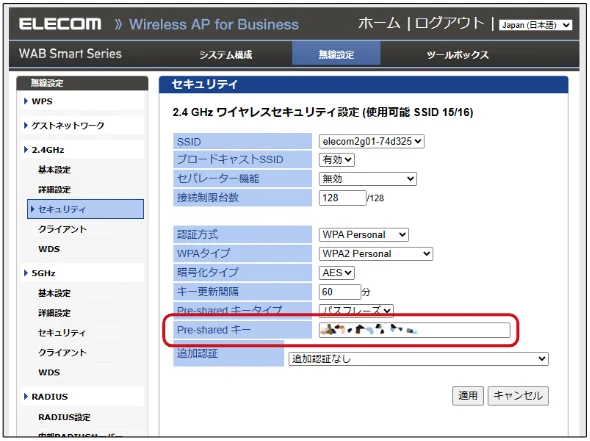Open 基本設定 under 5GHz
Image resolution: width=590 pixels, height=441 pixels.
[54, 293]
